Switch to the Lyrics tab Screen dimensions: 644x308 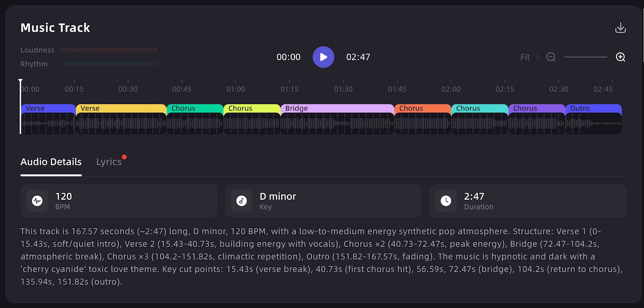click(x=109, y=162)
